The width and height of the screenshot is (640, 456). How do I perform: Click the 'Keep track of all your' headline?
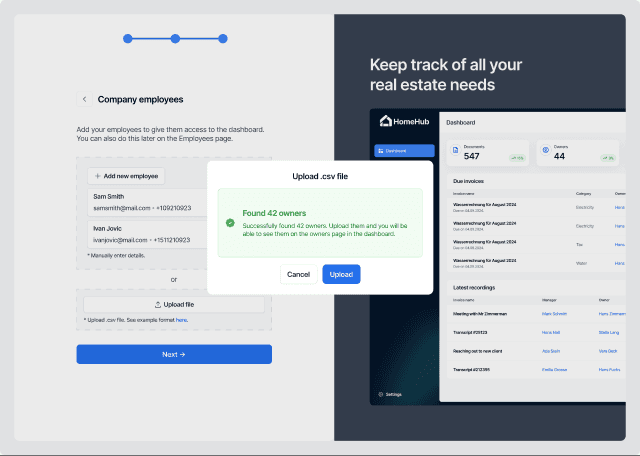446,65
